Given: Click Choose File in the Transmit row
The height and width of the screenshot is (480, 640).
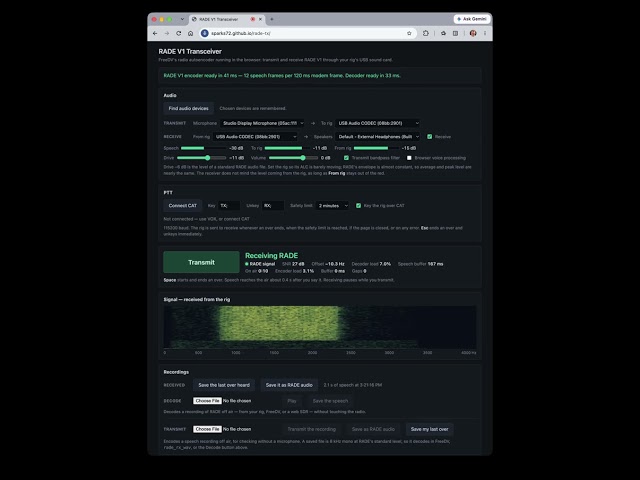Looking at the screenshot, I should (x=207, y=429).
